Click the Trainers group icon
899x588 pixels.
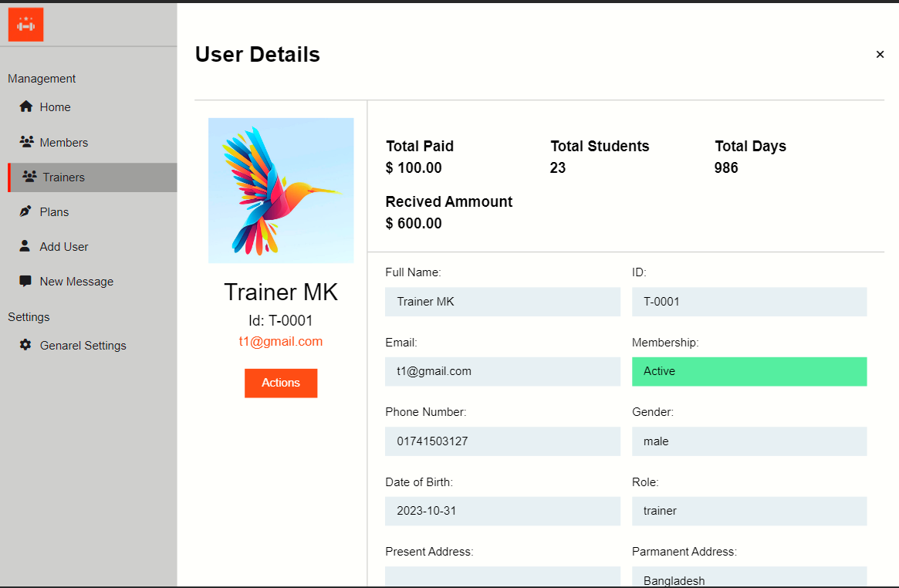coord(29,177)
